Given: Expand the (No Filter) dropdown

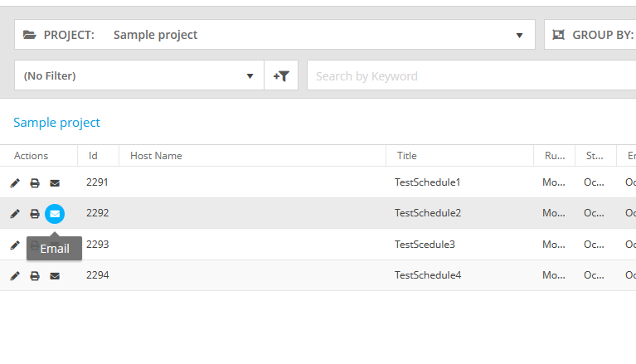Looking at the screenshot, I should 139,75.
